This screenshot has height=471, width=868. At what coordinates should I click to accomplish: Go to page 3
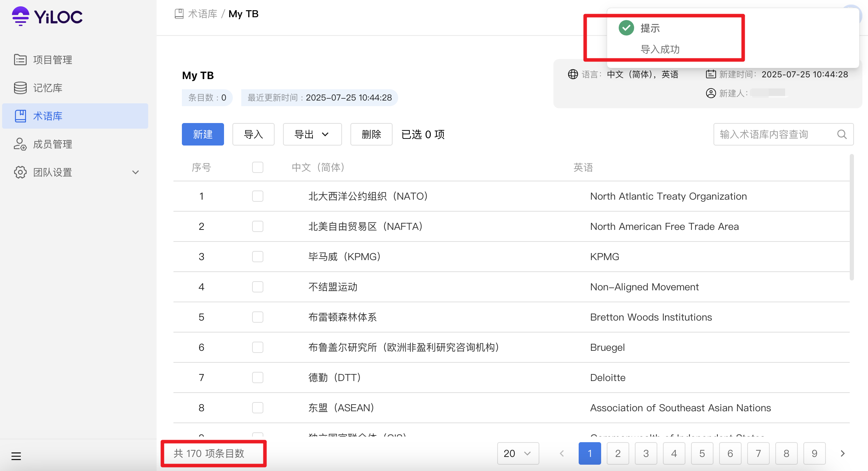[646, 453]
